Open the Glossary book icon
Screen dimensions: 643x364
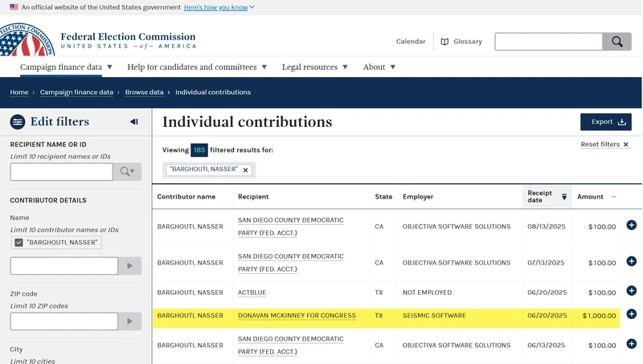tap(444, 42)
